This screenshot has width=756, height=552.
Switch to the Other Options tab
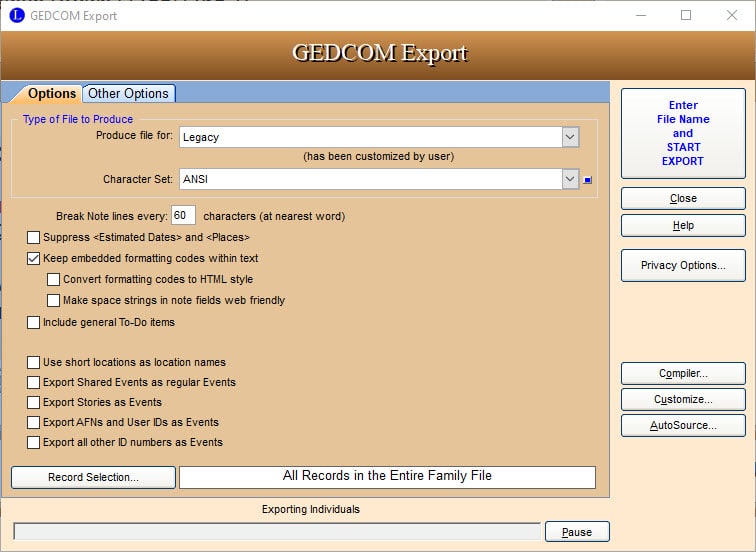click(x=128, y=93)
